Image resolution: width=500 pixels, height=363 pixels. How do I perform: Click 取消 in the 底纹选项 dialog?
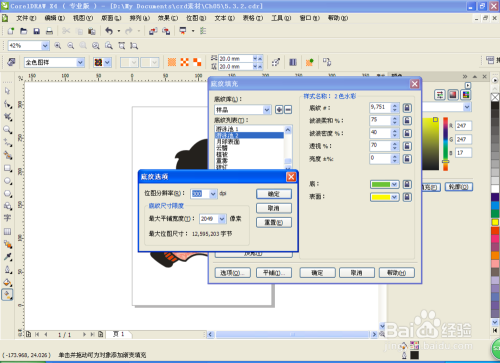pos(274,208)
